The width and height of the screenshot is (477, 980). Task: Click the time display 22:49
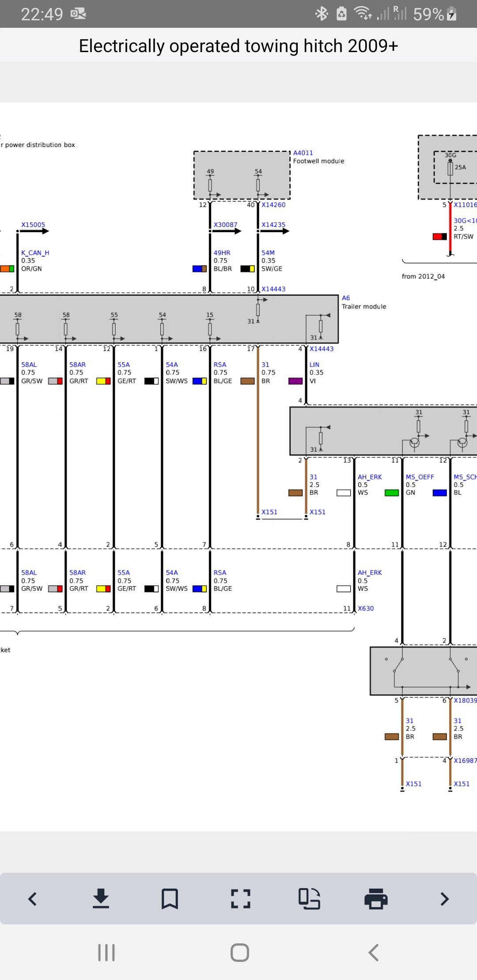coord(42,14)
